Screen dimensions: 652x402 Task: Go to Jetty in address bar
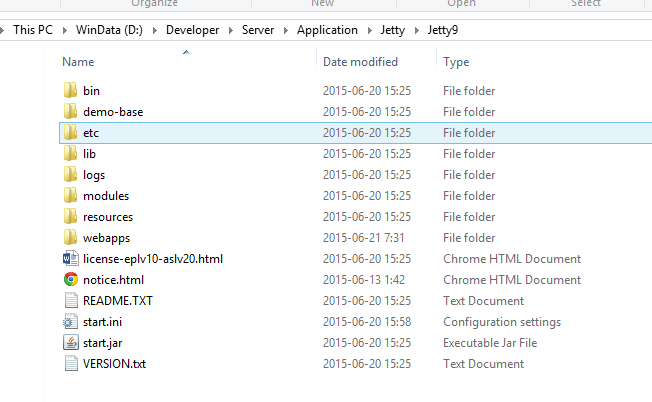(393, 30)
